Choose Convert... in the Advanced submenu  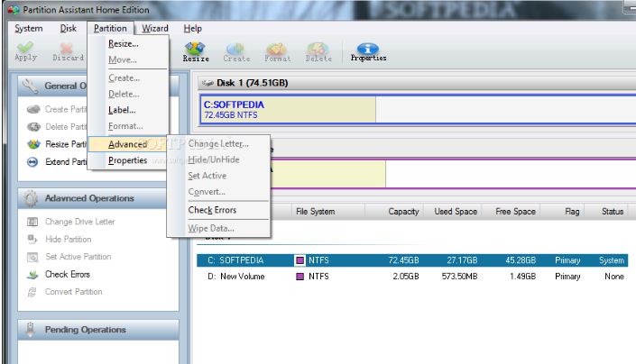(x=218, y=192)
